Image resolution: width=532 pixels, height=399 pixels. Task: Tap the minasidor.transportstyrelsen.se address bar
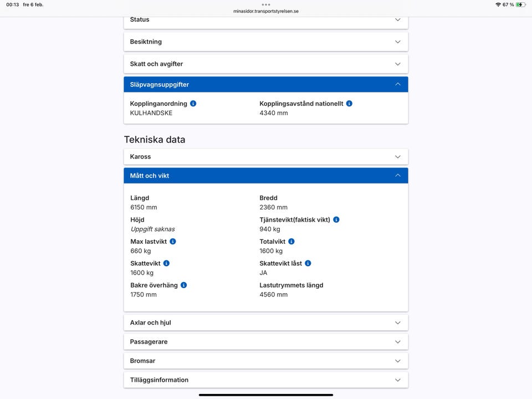[266, 11]
